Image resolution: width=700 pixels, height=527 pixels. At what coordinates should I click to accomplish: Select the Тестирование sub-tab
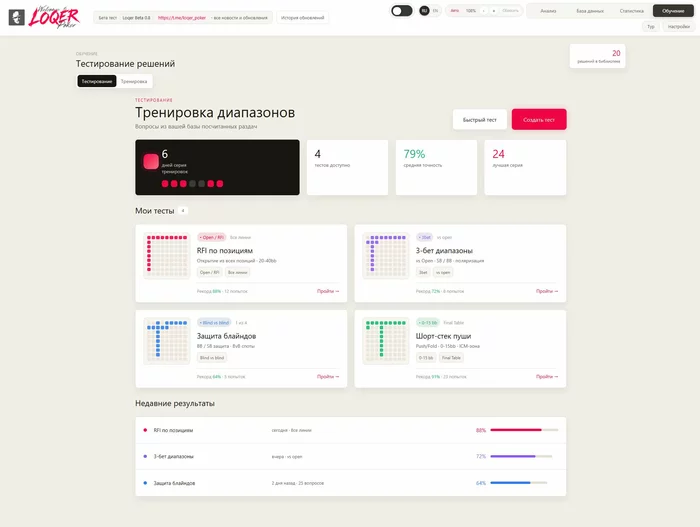pos(96,81)
